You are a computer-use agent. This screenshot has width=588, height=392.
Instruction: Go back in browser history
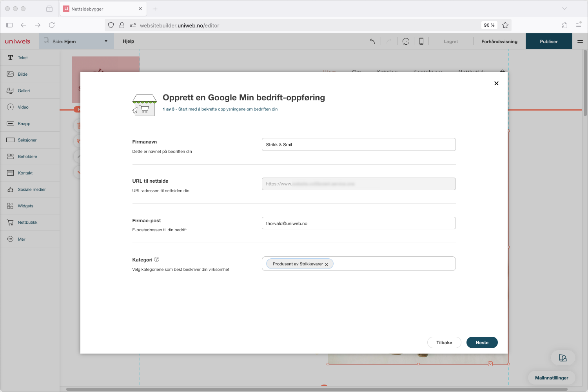pos(24,25)
